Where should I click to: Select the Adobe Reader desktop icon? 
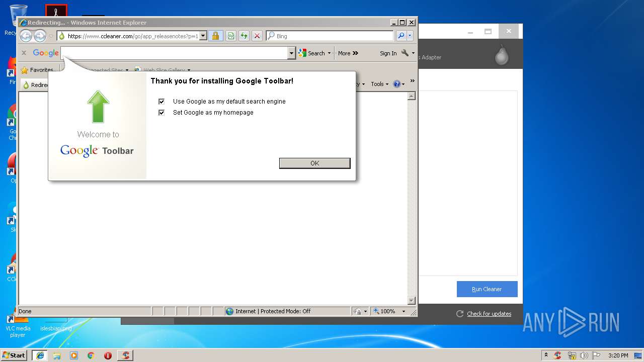(x=56, y=11)
